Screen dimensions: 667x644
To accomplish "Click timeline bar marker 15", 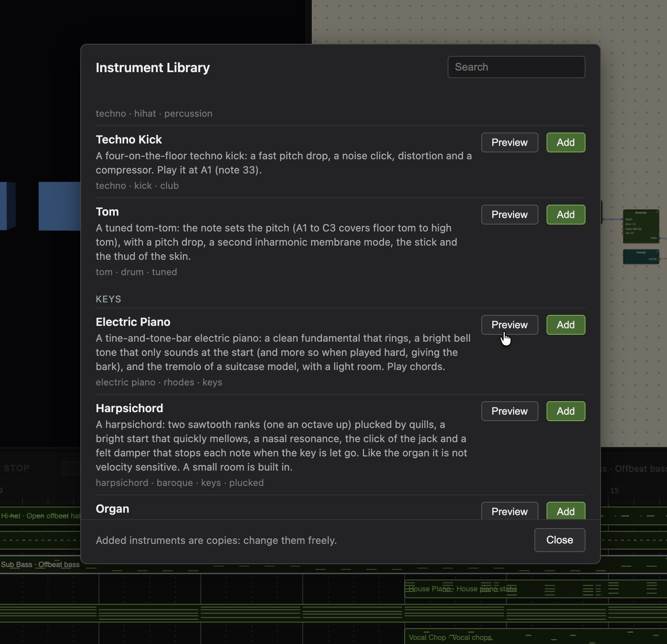I will tap(614, 491).
